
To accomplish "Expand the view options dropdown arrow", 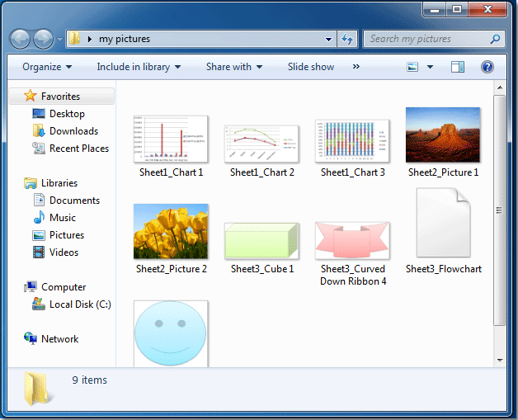I will [430, 67].
